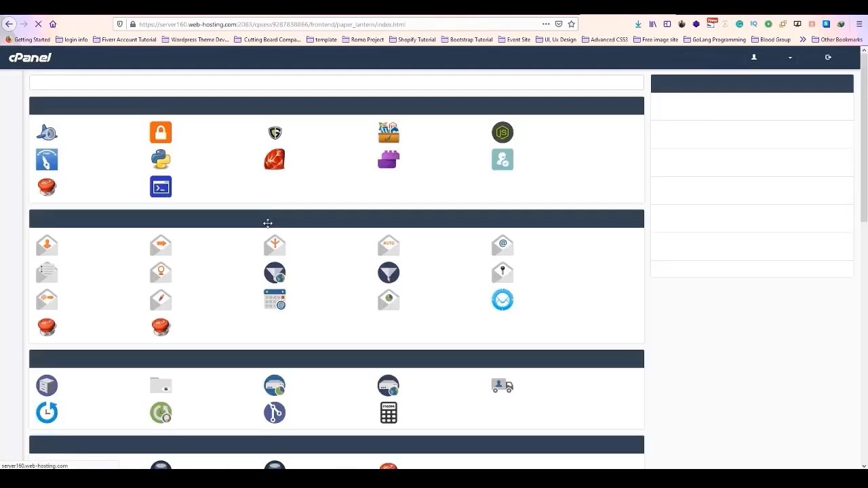Open the disk drive with pie chart icon
The width and height of the screenshot is (868, 488).
275,386
